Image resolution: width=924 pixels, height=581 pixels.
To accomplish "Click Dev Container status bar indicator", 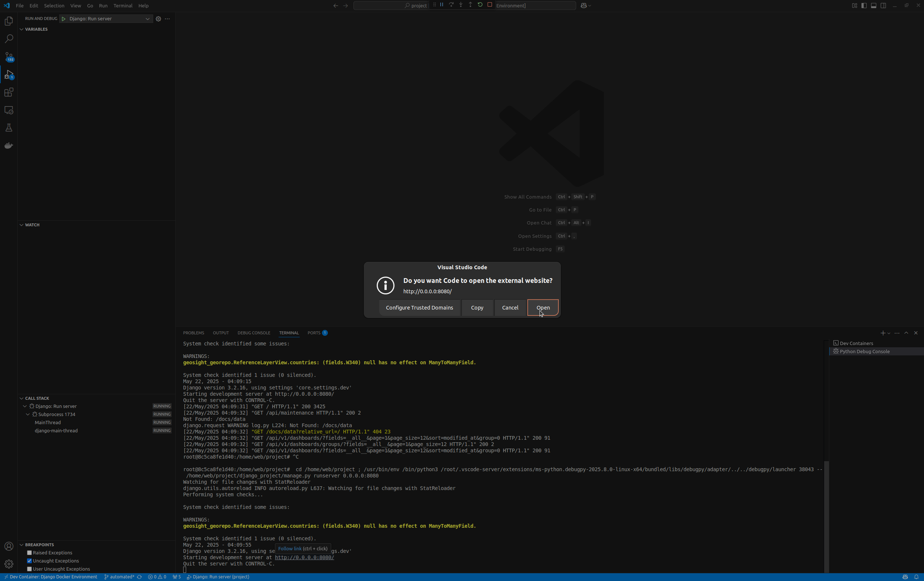I will point(50,577).
